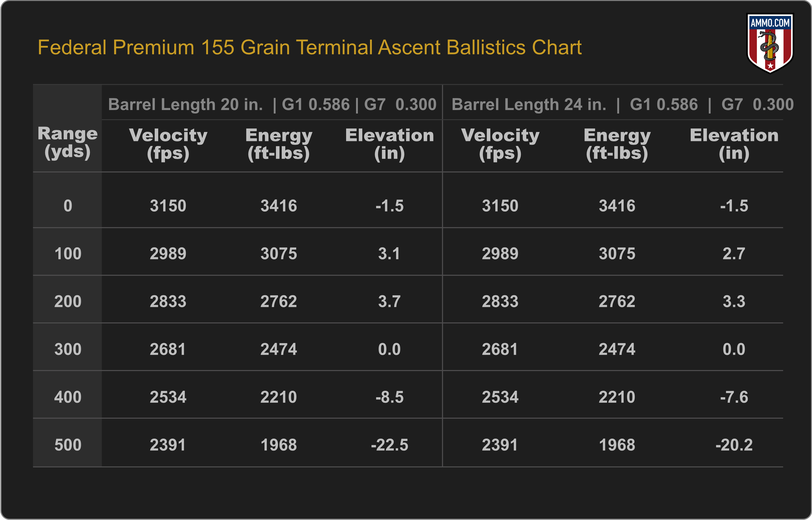Click the Federal Premium chart title
Image resolution: width=812 pixels, height=520 pixels.
tap(309, 47)
